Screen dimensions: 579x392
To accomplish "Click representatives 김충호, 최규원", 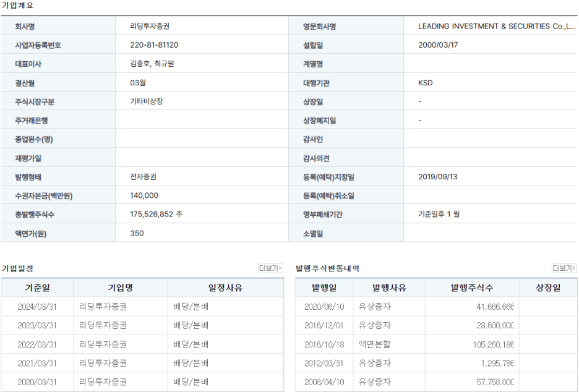I will (152, 64).
